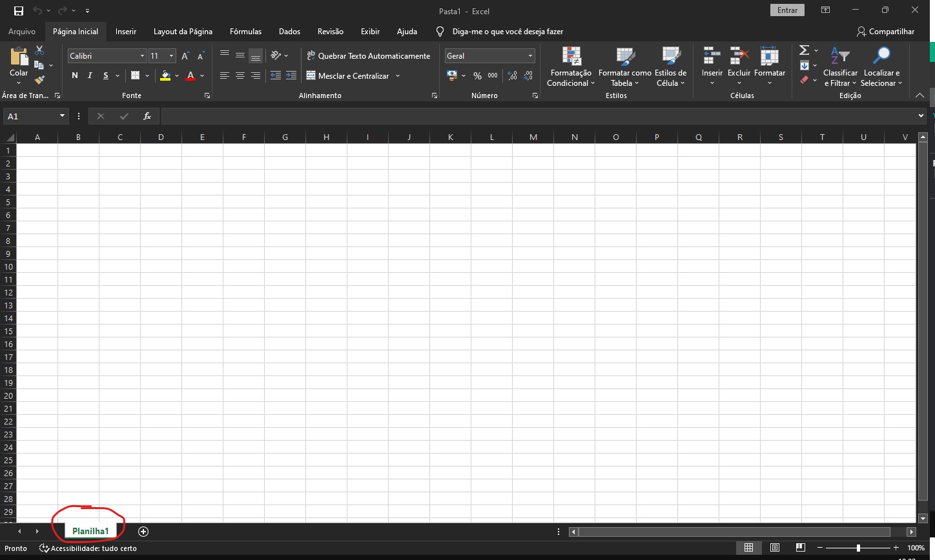Click the Inserir cells button
The height and width of the screenshot is (560, 935).
[712, 66]
